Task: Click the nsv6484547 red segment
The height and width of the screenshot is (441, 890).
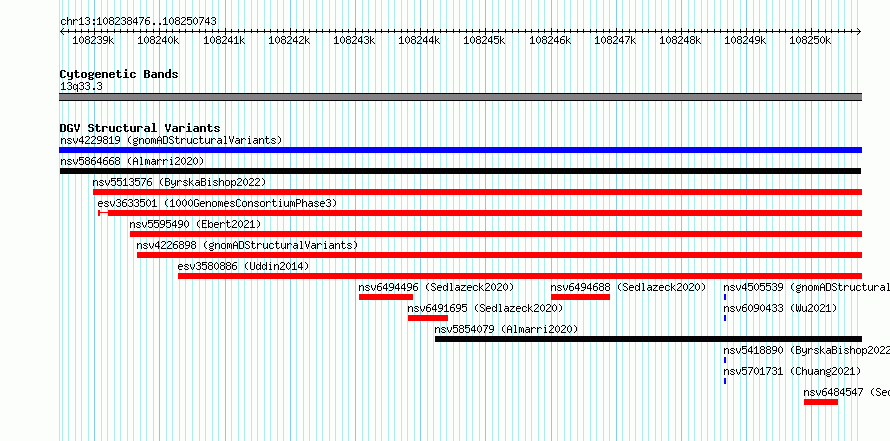Action: [x=821, y=402]
